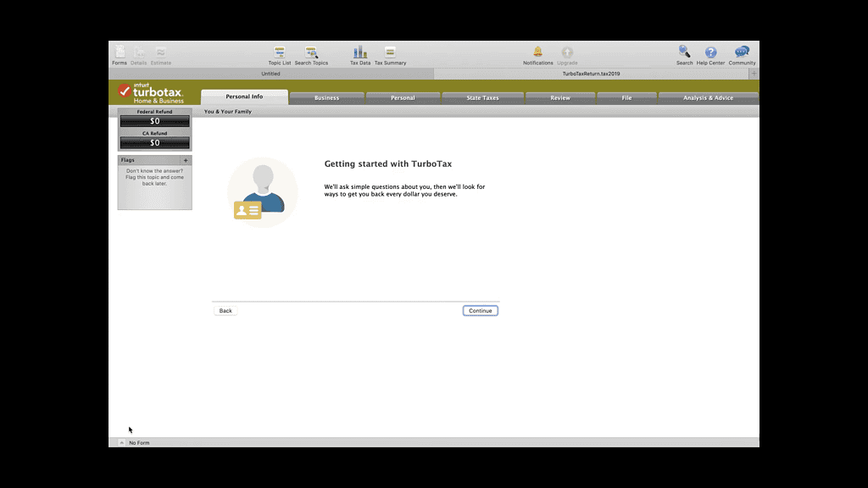Screen dimensions: 868x488
Task: Click the Getting started with TurboTax heading
Action: [x=388, y=164]
